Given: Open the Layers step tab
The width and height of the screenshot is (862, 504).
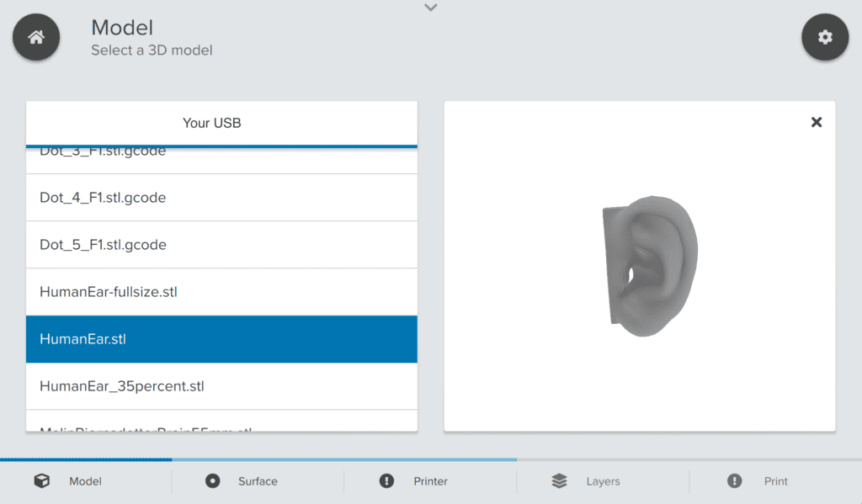Looking at the screenshot, I should [x=603, y=481].
